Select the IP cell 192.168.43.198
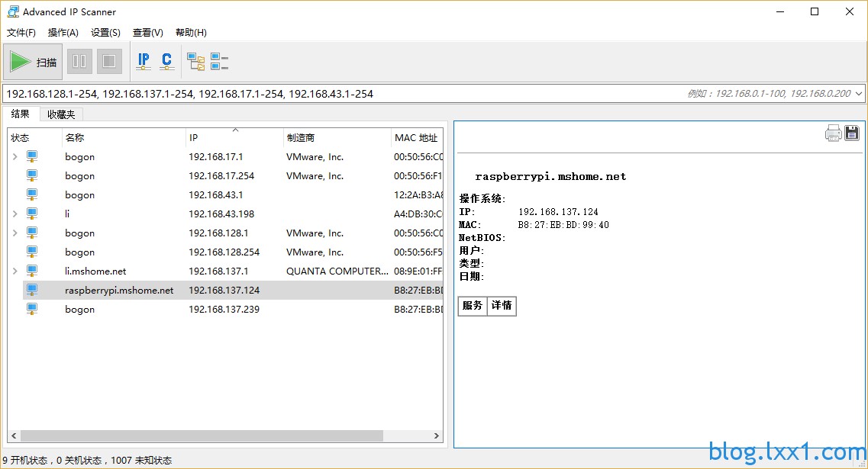The height and width of the screenshot is (469, 868). tap(221, 214)
